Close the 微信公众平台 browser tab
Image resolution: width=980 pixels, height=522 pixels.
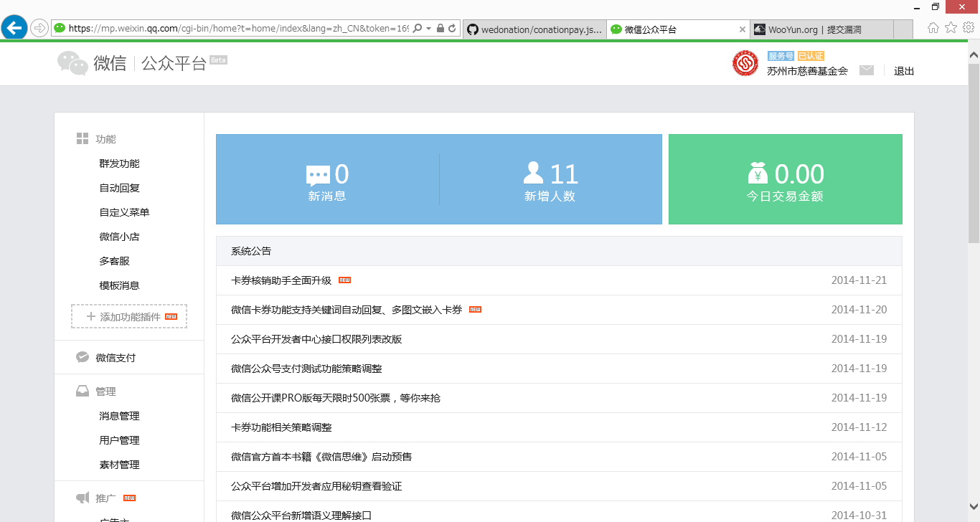coord(742,29)
